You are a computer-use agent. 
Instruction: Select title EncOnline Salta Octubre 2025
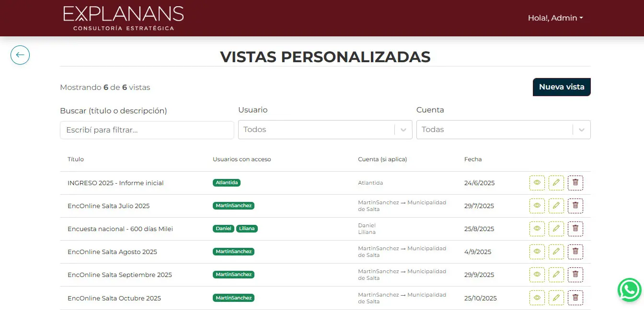tap(114, 298)
